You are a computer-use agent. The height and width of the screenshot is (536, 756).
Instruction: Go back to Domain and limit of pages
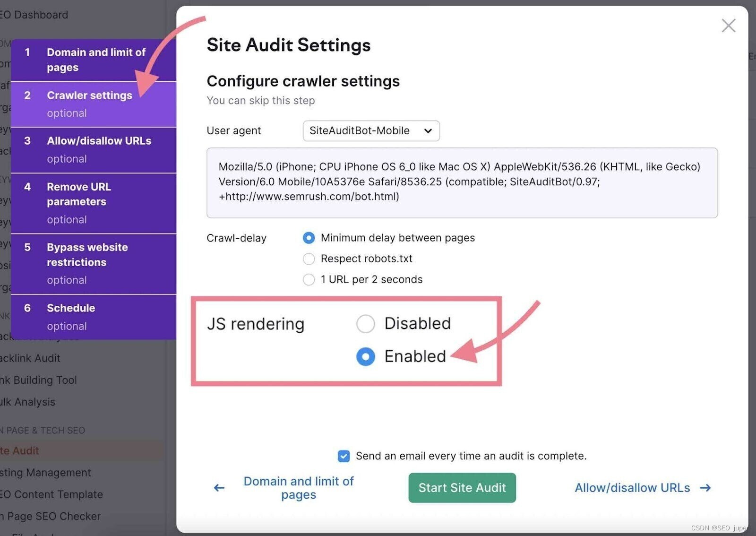click(298, 488)
